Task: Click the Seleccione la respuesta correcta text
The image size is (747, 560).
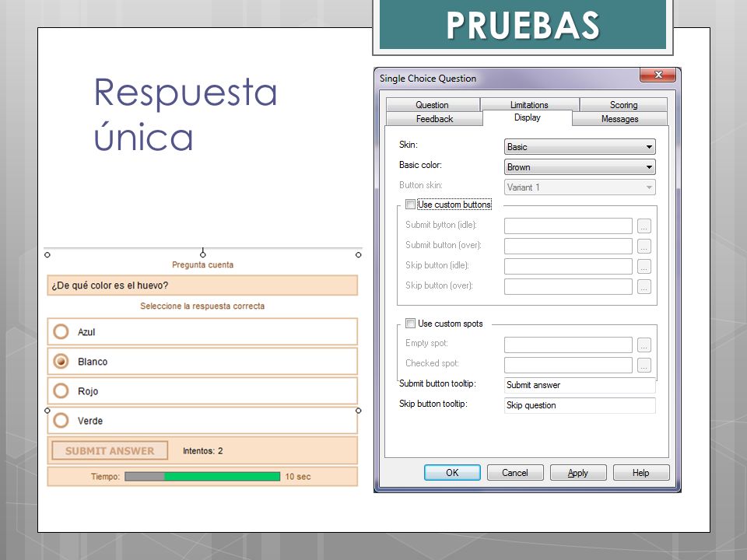Action: point(202,306)
